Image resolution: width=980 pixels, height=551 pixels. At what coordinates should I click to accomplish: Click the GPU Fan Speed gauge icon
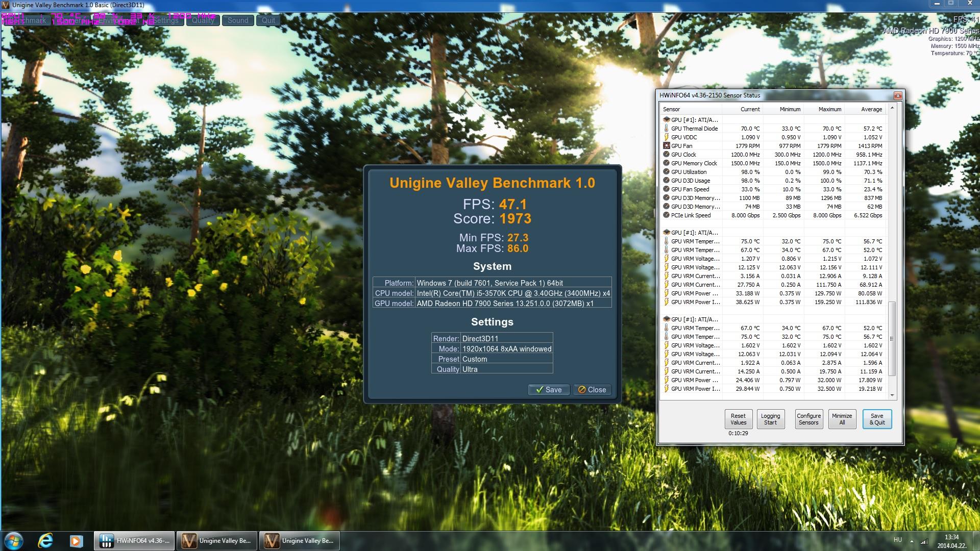[666, 189]
